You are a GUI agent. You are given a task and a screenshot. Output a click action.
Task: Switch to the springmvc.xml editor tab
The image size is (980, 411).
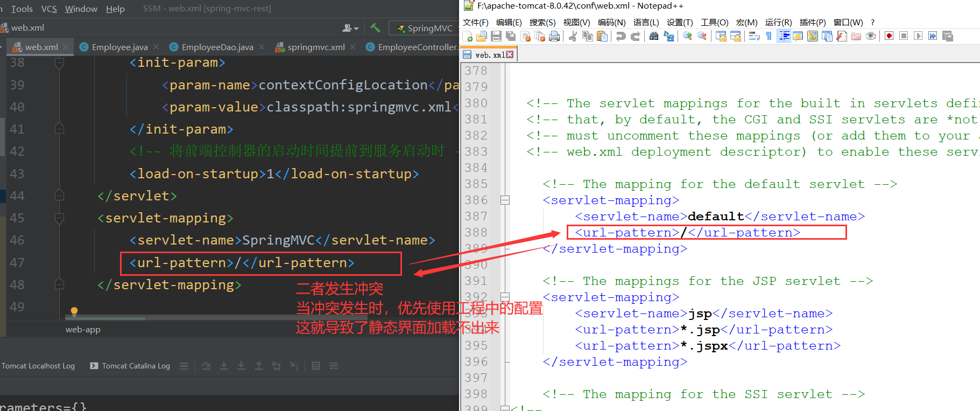[x=316, y=47]
